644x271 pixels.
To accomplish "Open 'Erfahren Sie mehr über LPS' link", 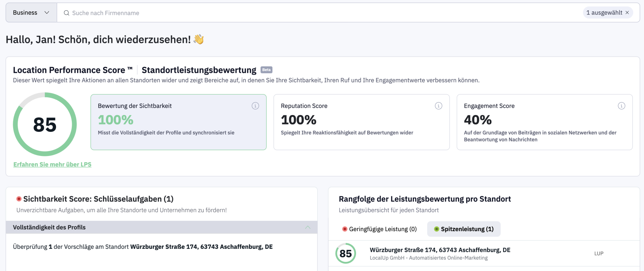I will (52, 164).
